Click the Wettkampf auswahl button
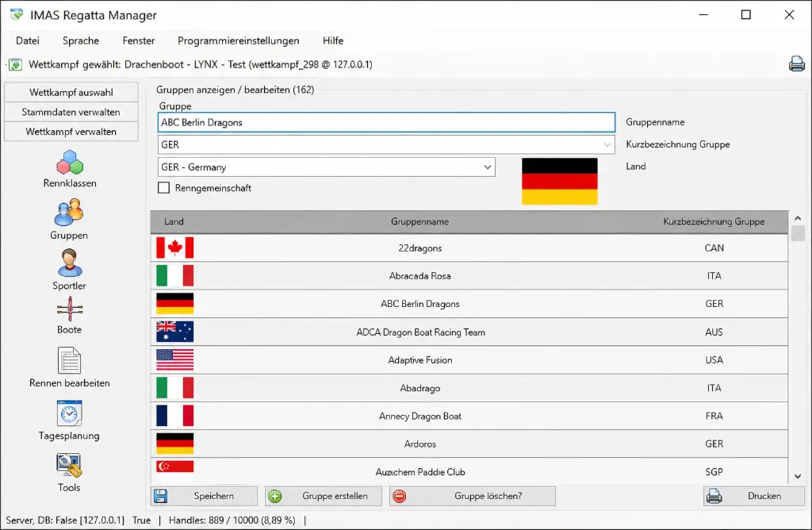The width and height of the screenshot is (812, 530). point(71,92)
